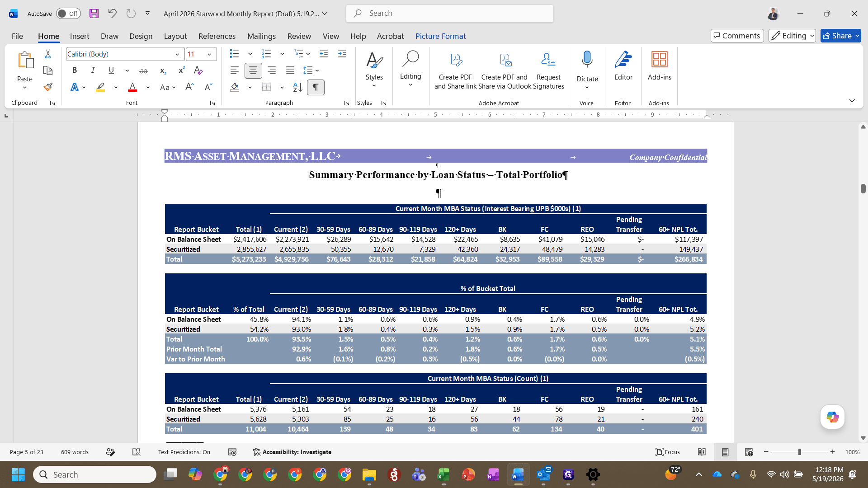Click the Share button
The height and width of the screenshot is (488, 868).
pyautogui.click(x=841, y=36)
